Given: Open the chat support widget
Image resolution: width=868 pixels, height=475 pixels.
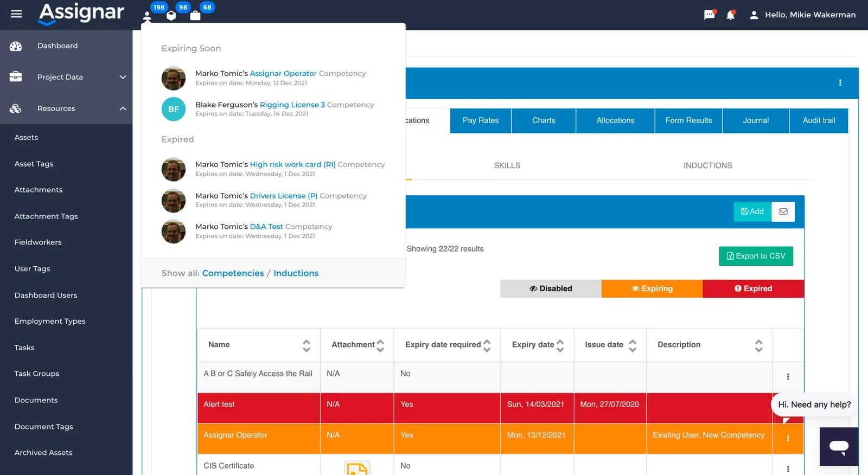Looking at the screenshot, I should (x=839, y=447).
